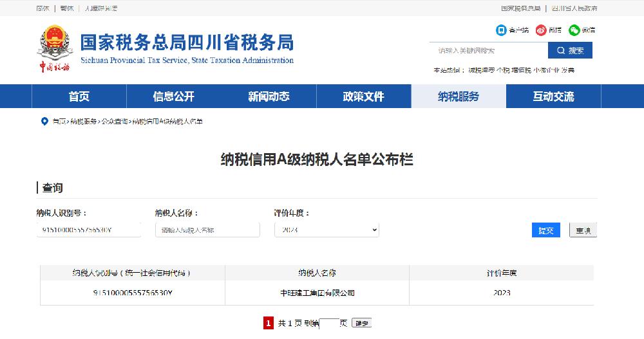Viewport: 644px width, 339px height.
Task: Open the 微信 WeChat icon
Action: coord(574,30)
